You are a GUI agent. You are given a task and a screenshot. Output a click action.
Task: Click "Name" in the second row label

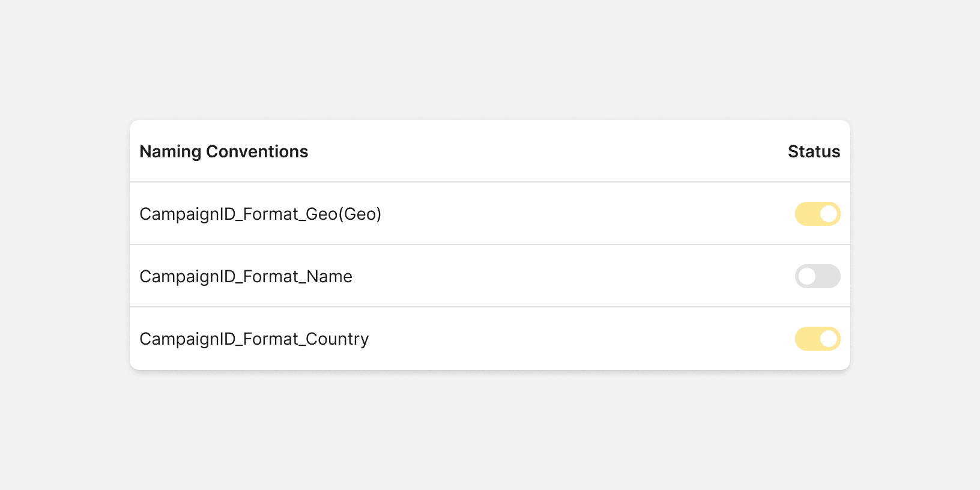click(x=329, y=276)
